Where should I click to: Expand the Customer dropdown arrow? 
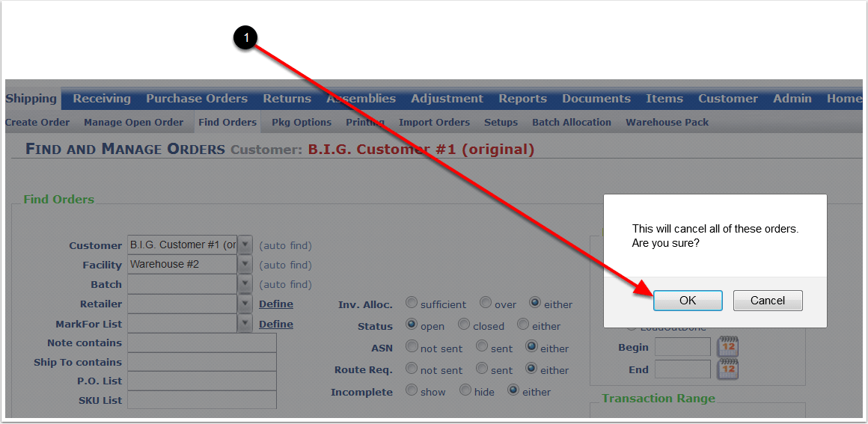tap(245, 245)
